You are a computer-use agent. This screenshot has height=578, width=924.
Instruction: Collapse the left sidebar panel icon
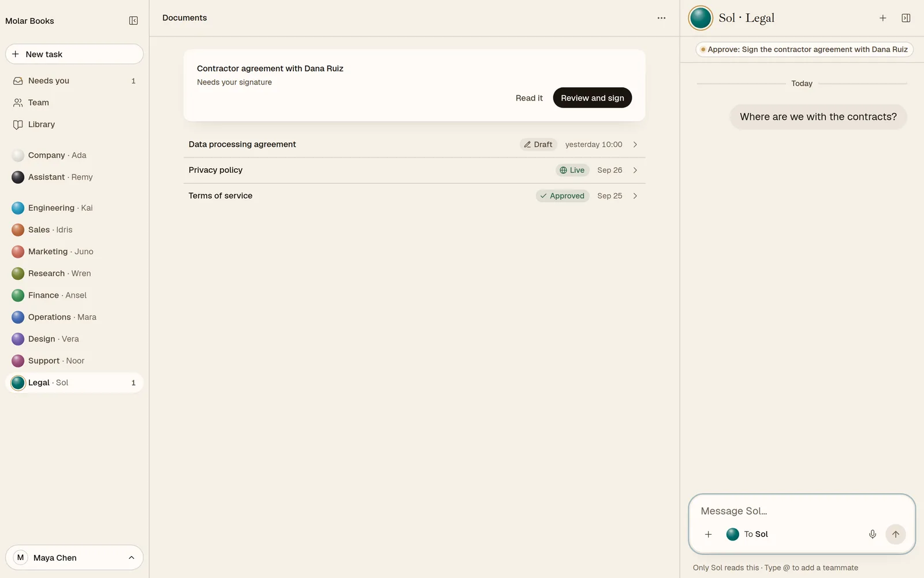133,21
